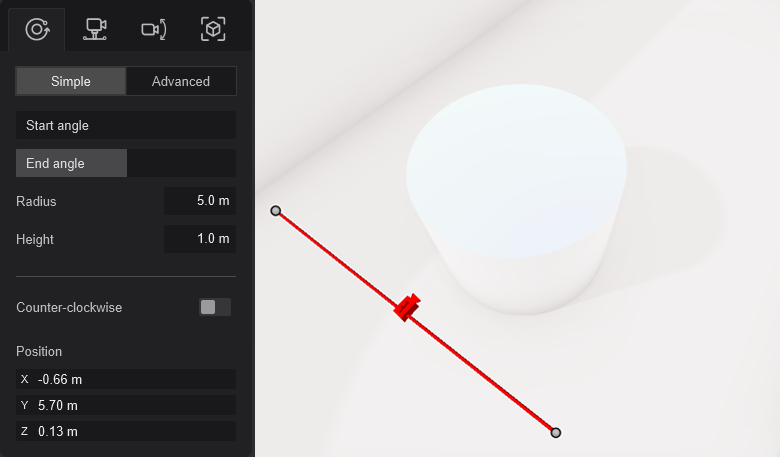Edit the Z position field

(x=126, y=431)
